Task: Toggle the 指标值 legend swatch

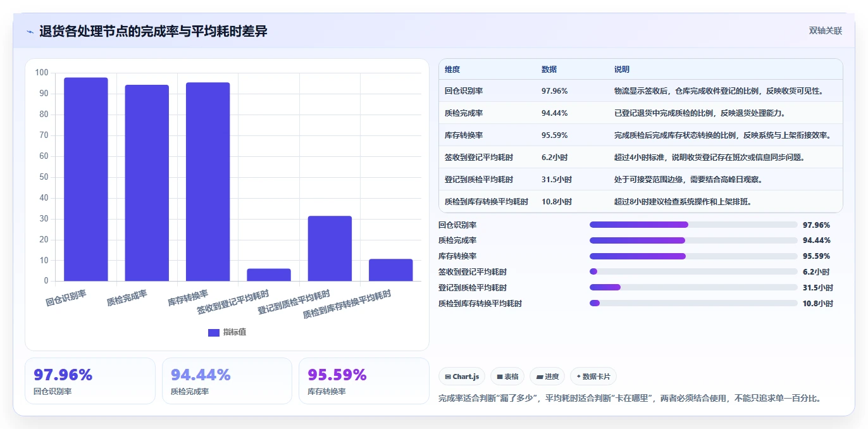Action: (214, 333)
